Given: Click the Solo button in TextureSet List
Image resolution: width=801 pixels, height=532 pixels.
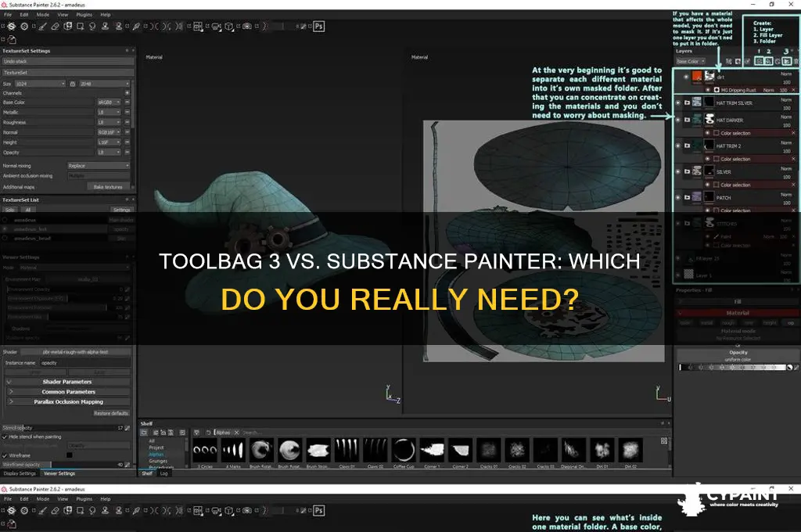Looking at the screenshot, I should tap(9, 210).
